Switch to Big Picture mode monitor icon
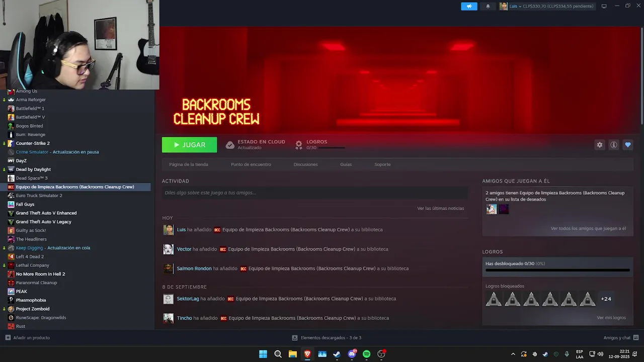 point(604,7)
